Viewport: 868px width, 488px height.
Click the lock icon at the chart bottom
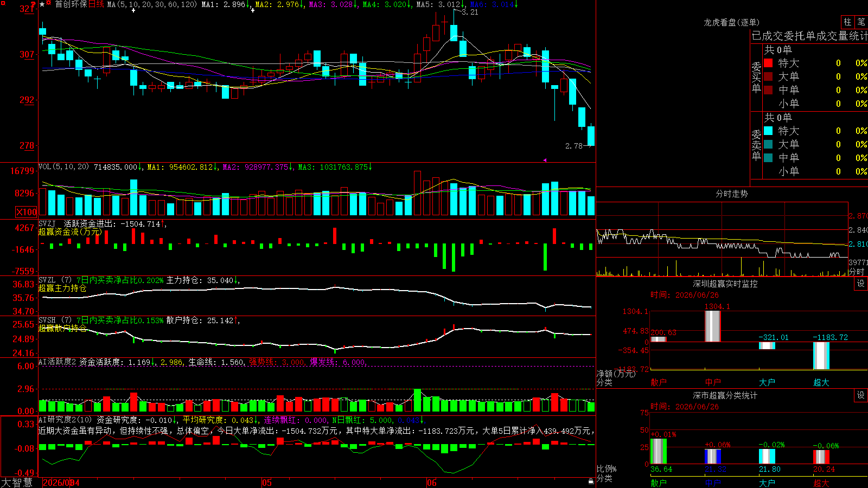591,481
